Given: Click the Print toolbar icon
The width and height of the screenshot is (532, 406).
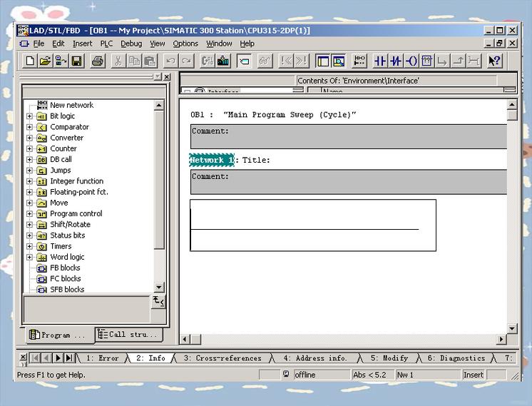Looking at the screenshot, I should click(x=98, y=61).
